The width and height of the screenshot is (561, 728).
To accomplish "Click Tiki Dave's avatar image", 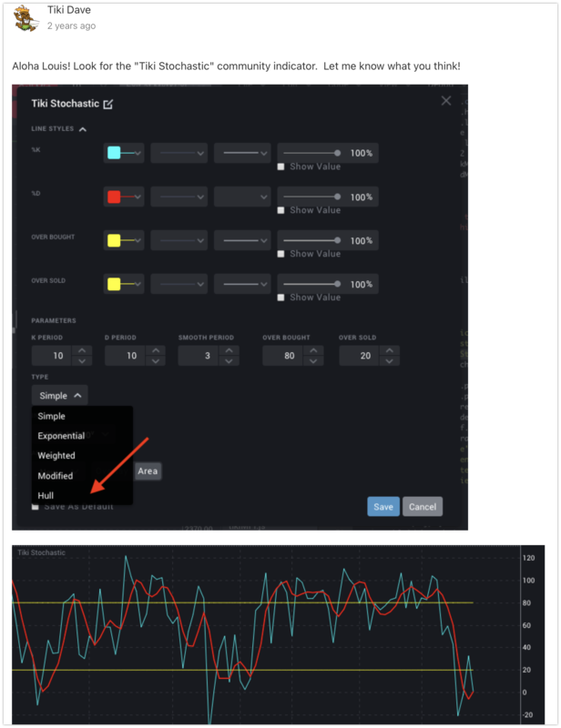I will click(x=25, y=18).
